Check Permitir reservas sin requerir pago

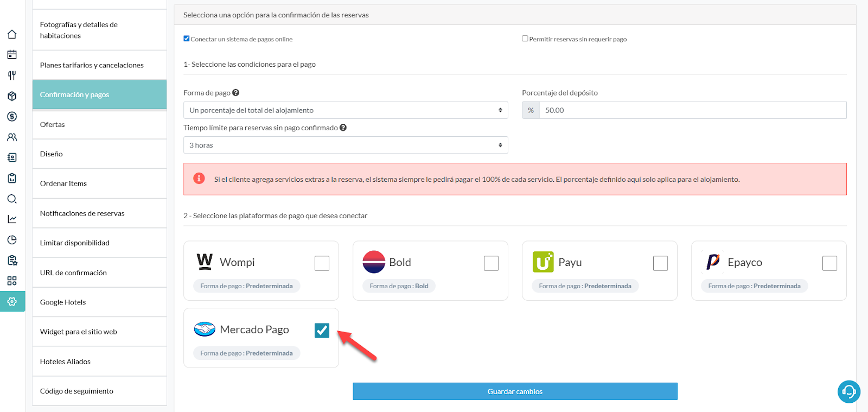(525, 39)
